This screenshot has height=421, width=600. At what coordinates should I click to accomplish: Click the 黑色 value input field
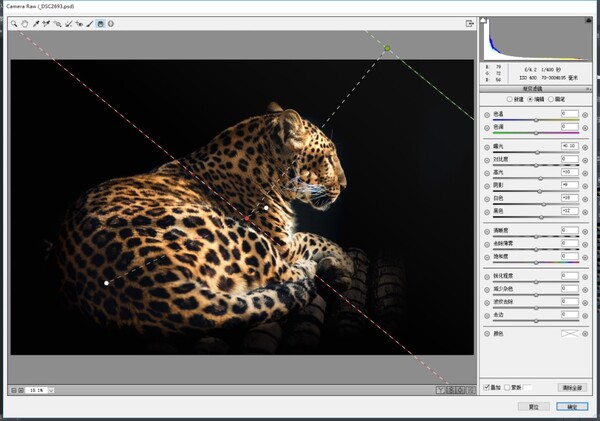point(570,210)
